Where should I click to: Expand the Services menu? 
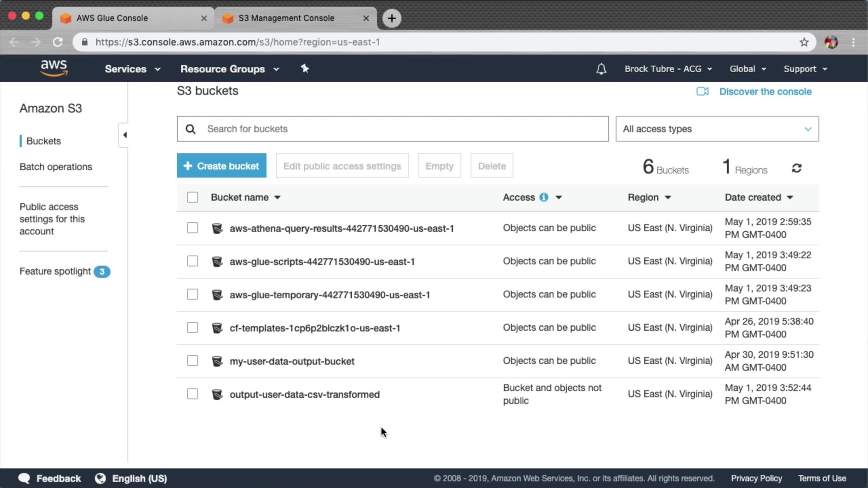click(x=132, y=69)
